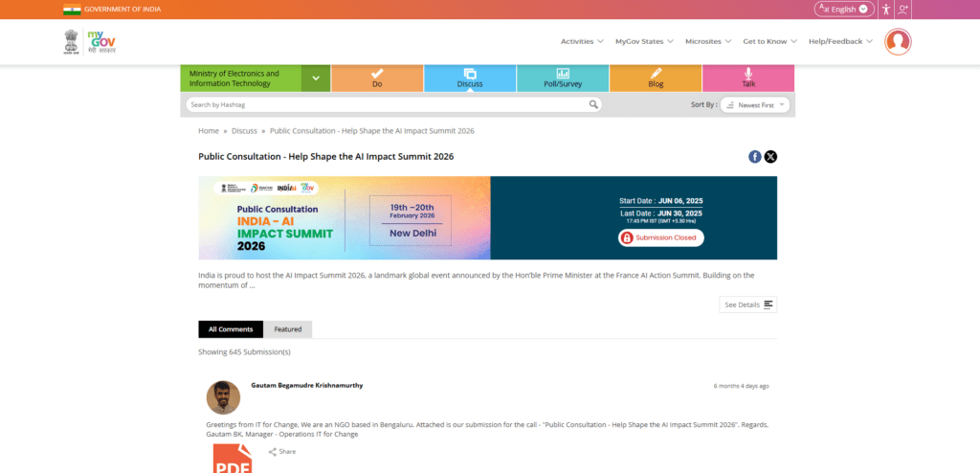Open the user profile avatar
Viewport: 980px width, 473px height.
(x=898, y=42)
